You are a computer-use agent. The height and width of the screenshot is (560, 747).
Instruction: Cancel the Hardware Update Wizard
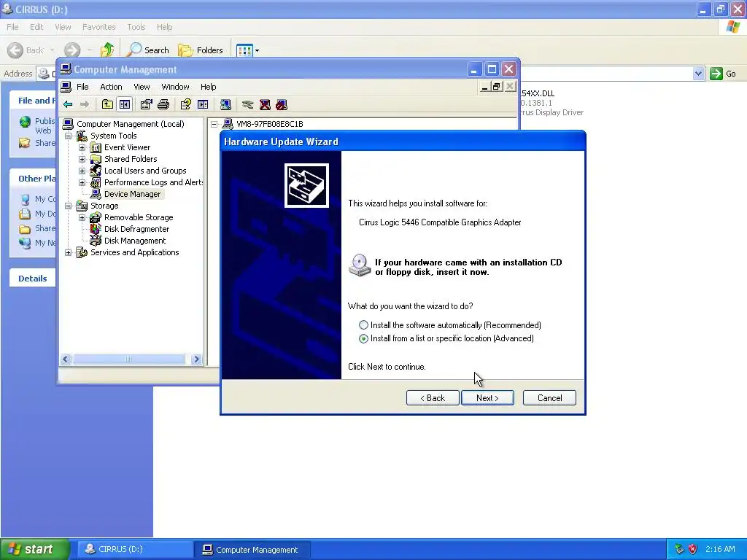pos(549,398)
